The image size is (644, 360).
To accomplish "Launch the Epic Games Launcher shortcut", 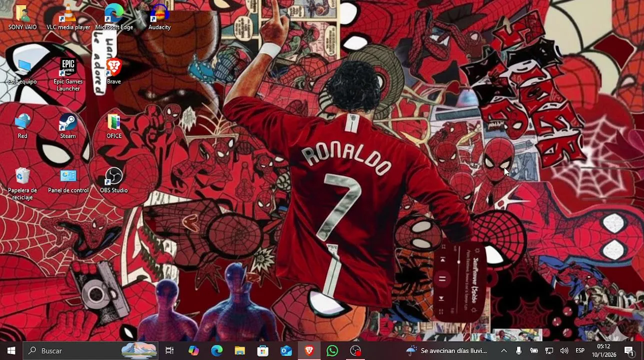I will click(68, 75).
